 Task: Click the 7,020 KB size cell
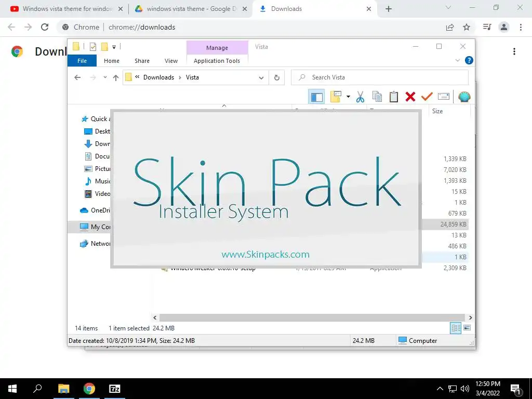(455, 170)
